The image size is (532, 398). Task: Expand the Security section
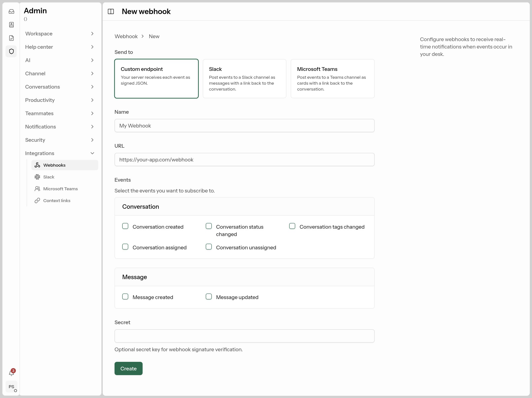[60, 140]
